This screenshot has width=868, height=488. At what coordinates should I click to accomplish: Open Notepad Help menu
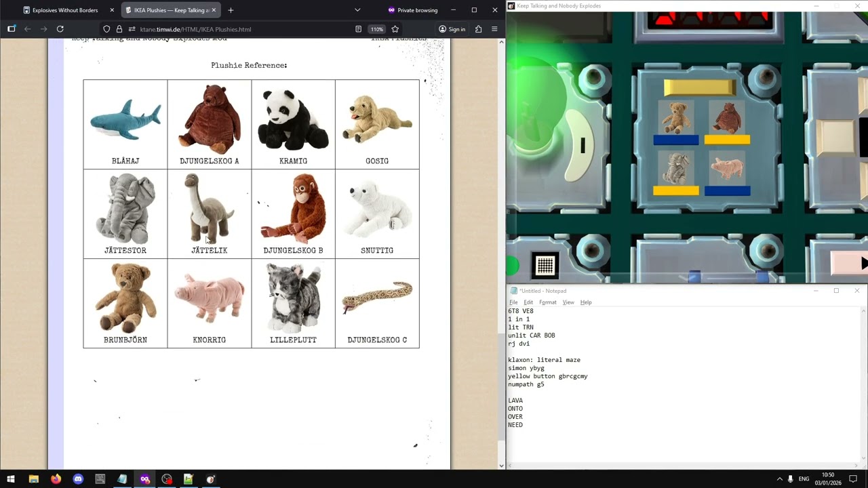pos(586,302)
